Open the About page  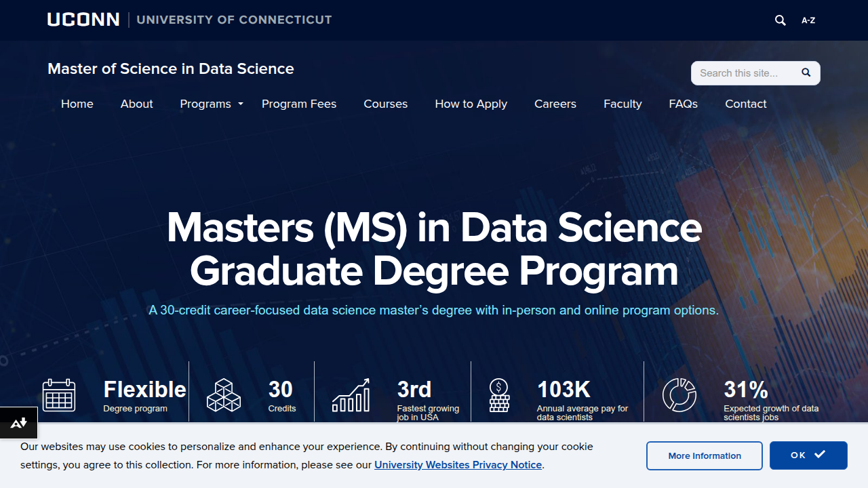click(137, 104)
